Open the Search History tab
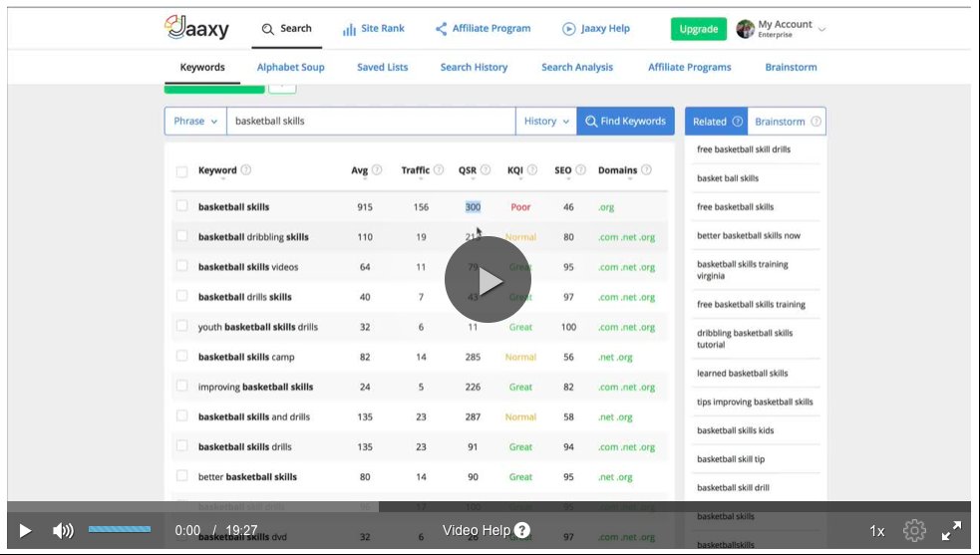This screenshot has height=555, width=980. click(x=474, y=67)
